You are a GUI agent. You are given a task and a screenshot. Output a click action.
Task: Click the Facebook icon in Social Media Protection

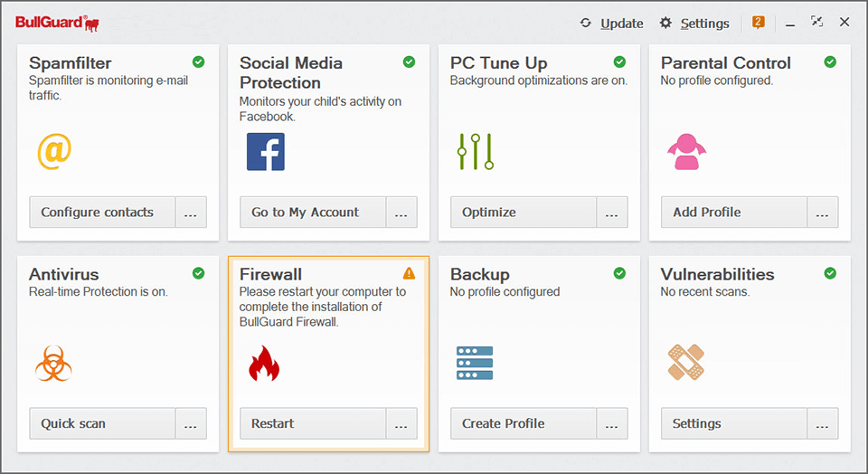pos(266,152)
